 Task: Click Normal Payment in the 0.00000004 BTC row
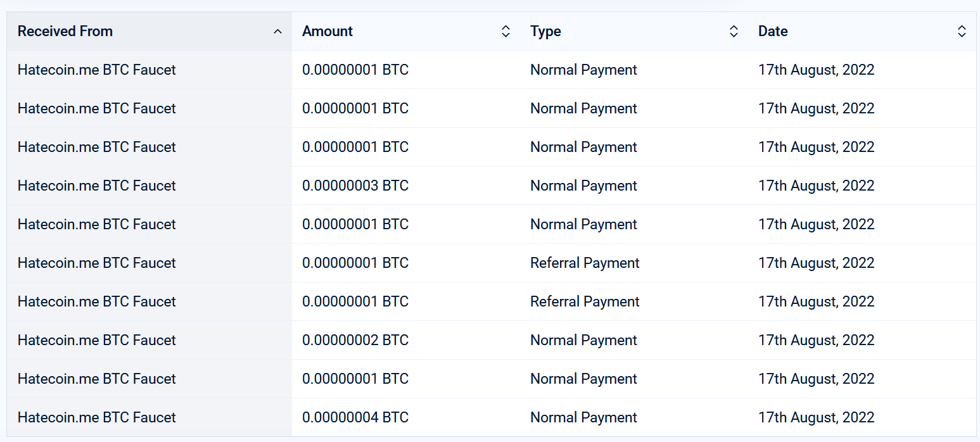coord(583,417)
